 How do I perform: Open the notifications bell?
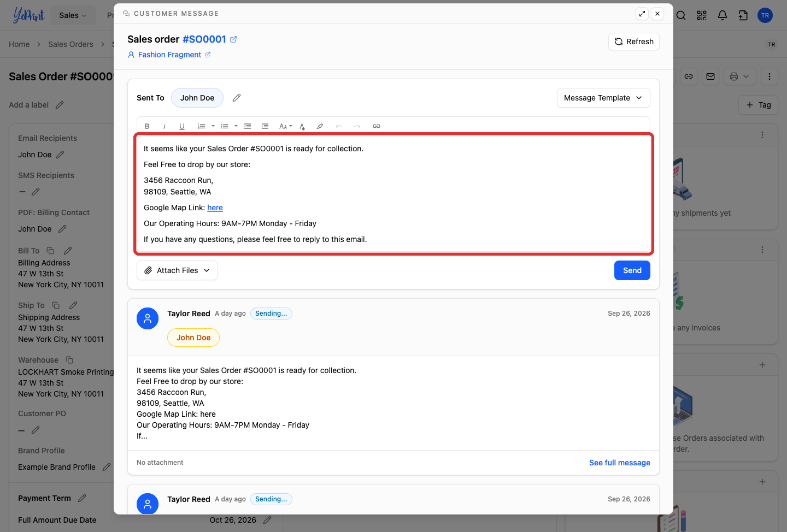point(723,15)
